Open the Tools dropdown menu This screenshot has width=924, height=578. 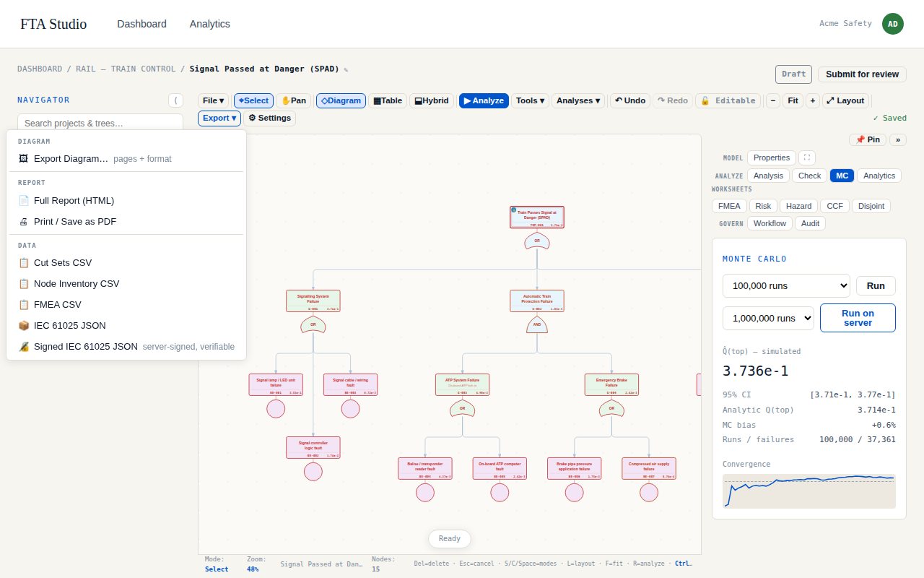(x=531, y=100)
